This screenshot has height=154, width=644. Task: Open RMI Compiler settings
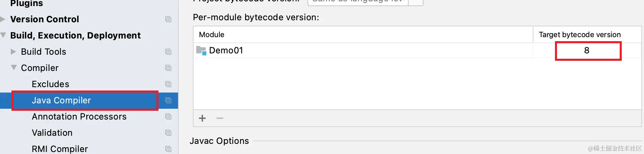[x=60, y=149]
